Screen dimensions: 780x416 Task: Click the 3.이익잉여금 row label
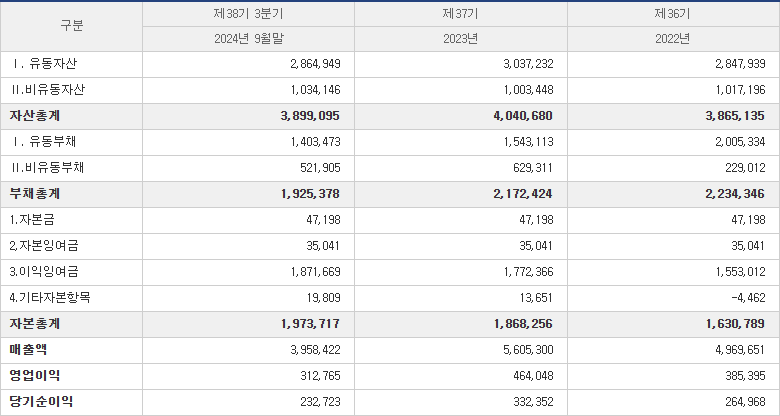tap(44, 272)
